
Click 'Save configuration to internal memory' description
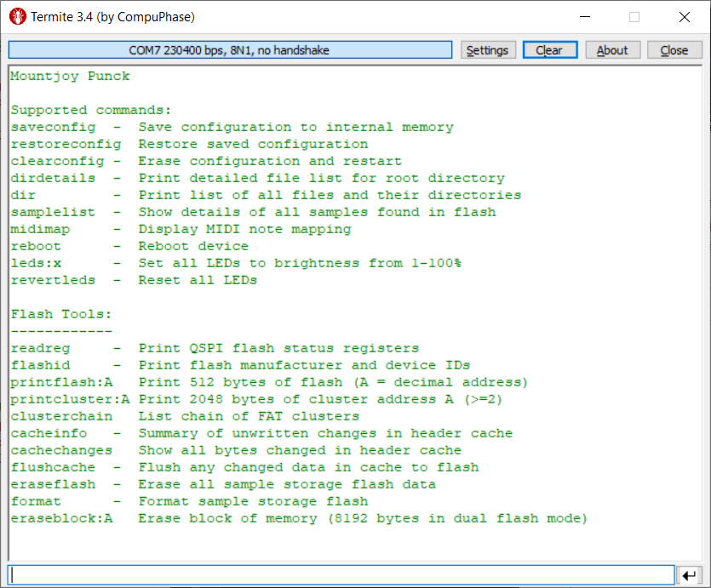point(296,127)
